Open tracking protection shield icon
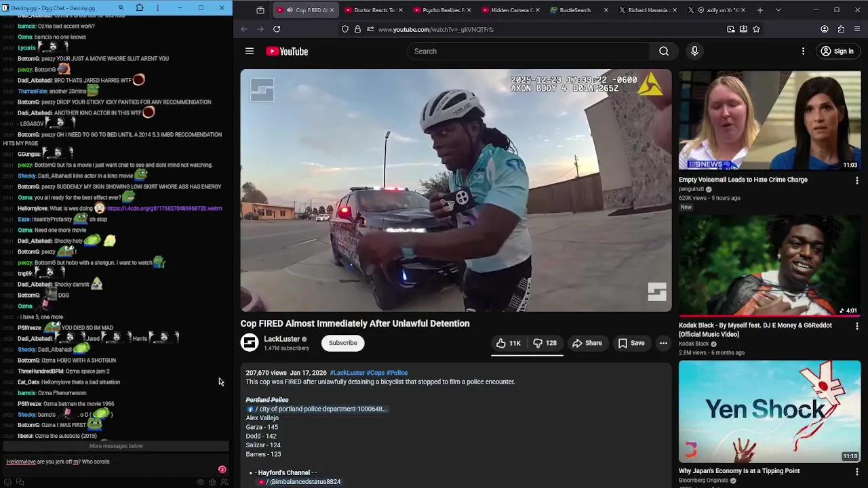This screenshot has height=488, width=868. pyautogui.click(x=345, y=29)
